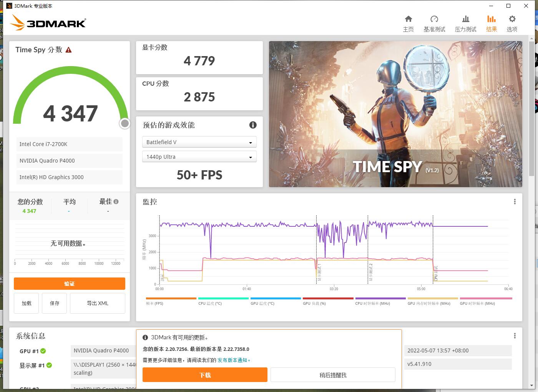Open the Benchmarks tab icon

[434, 19]
